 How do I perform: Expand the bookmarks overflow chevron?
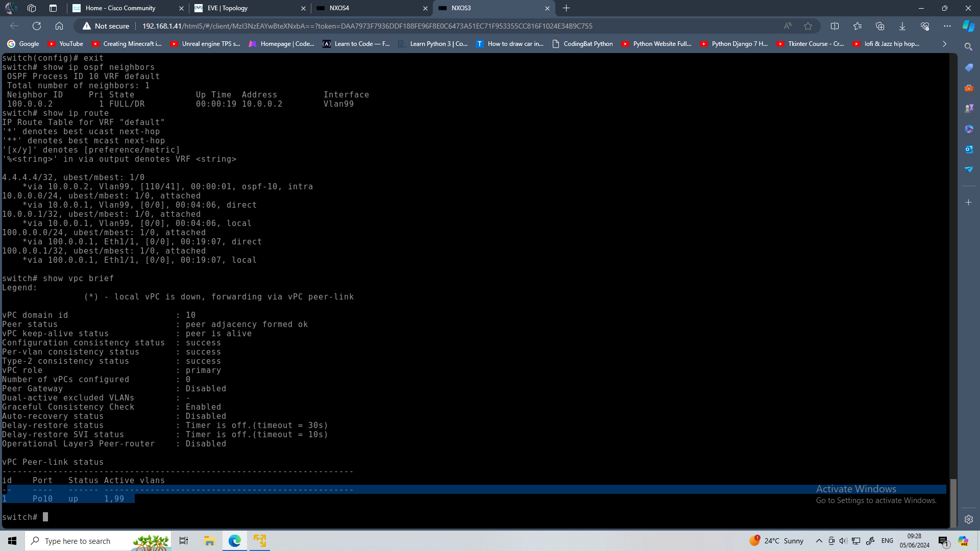click(944, 44)
